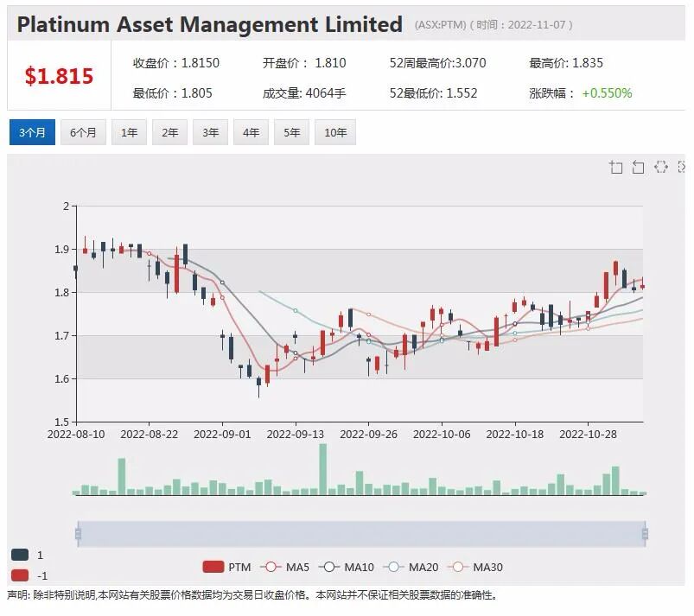Click the 1.9 price axis label

(x=62, y=249)
